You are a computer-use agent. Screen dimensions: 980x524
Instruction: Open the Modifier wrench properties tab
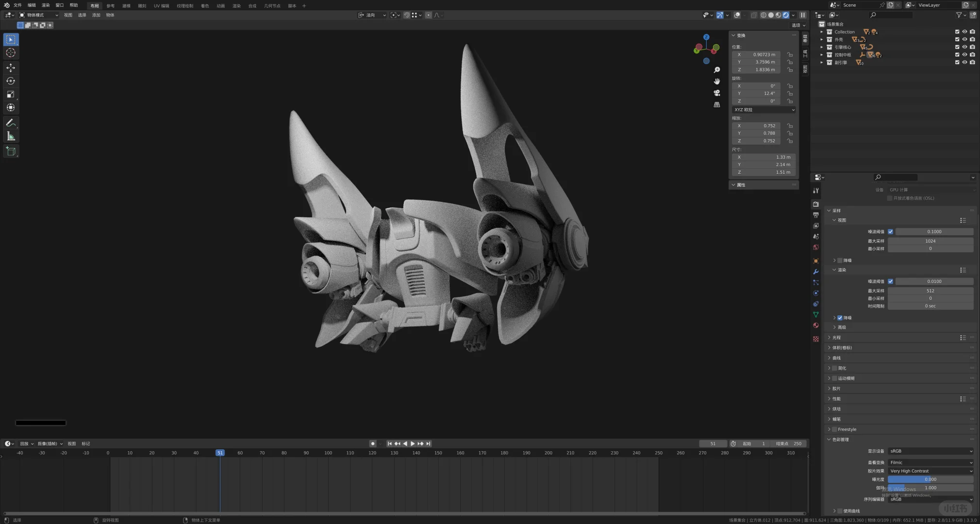click(x=816, y=272)
